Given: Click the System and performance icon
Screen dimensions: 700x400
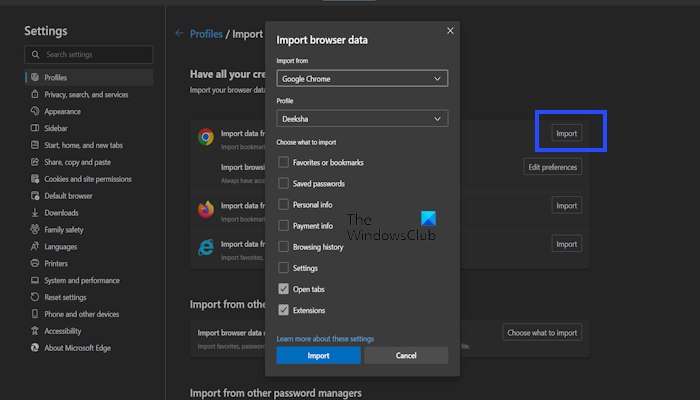Looking at the screenshot, I should pyautogui.click(x=35, y=280).
